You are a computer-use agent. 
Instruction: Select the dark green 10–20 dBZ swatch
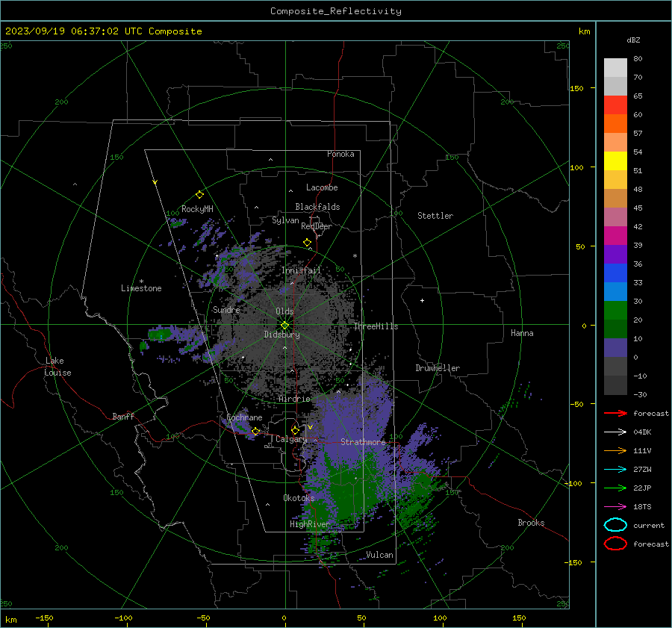click(615, 329)
